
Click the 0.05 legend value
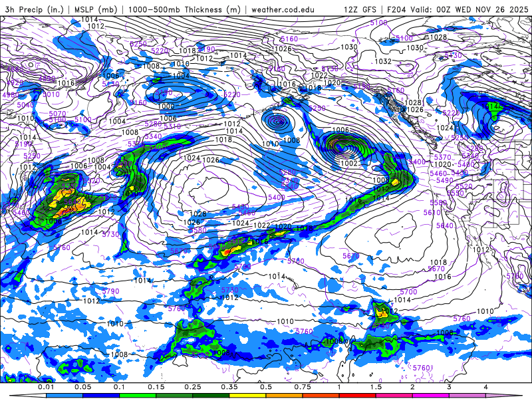[82, 387]
